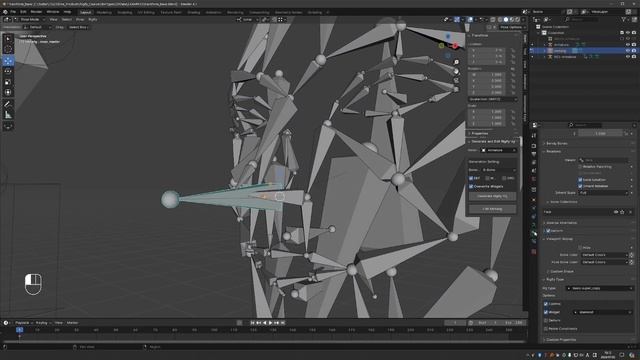
Task: Click the timeline playhead at the current frame
Action: click(19, 330)
